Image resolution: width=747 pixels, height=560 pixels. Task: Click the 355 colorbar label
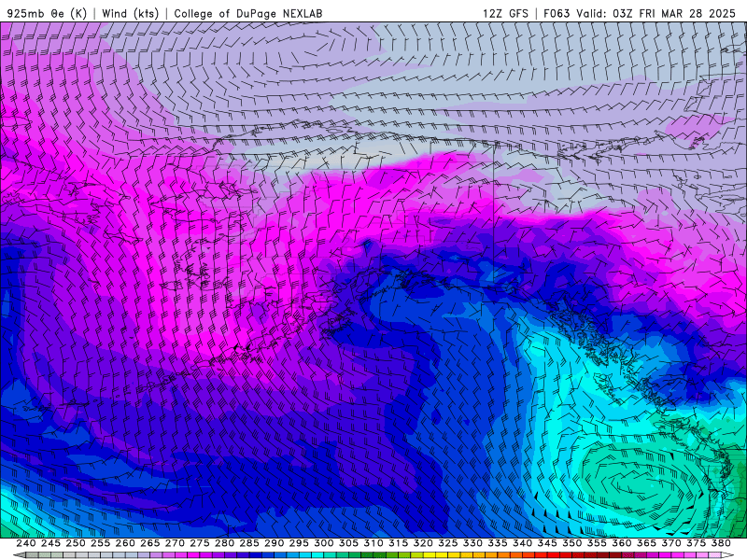coord(596,543)
